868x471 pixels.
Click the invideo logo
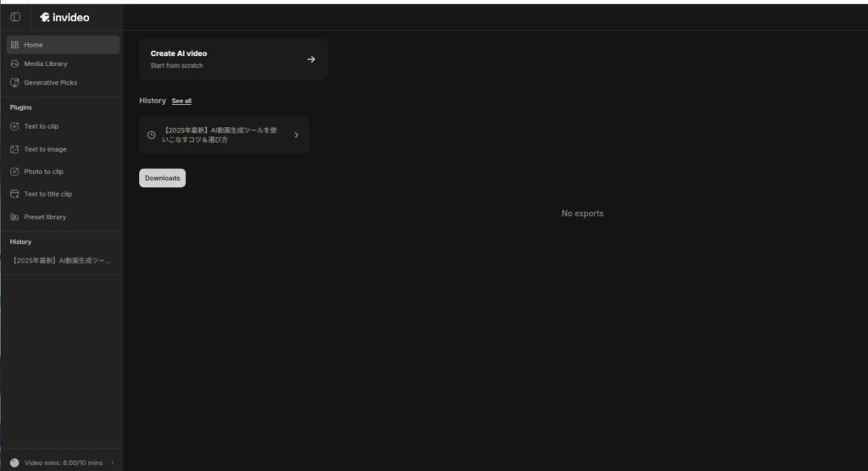coord(64,17)
